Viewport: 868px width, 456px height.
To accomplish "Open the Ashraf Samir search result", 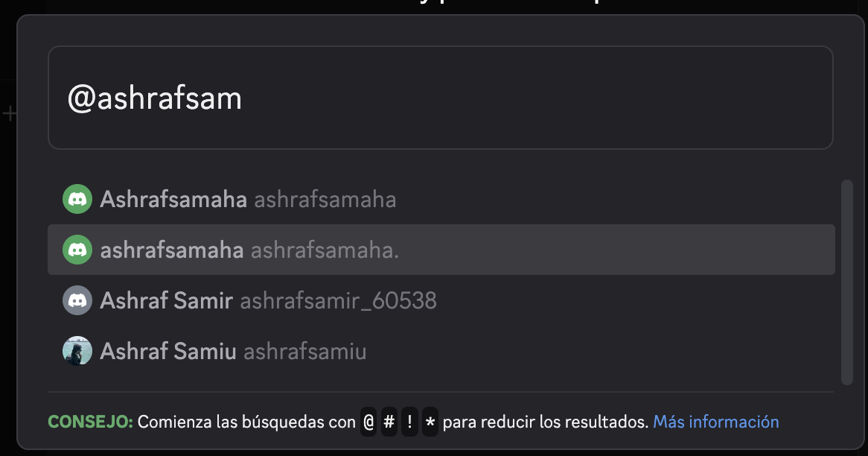I will 167,300.
